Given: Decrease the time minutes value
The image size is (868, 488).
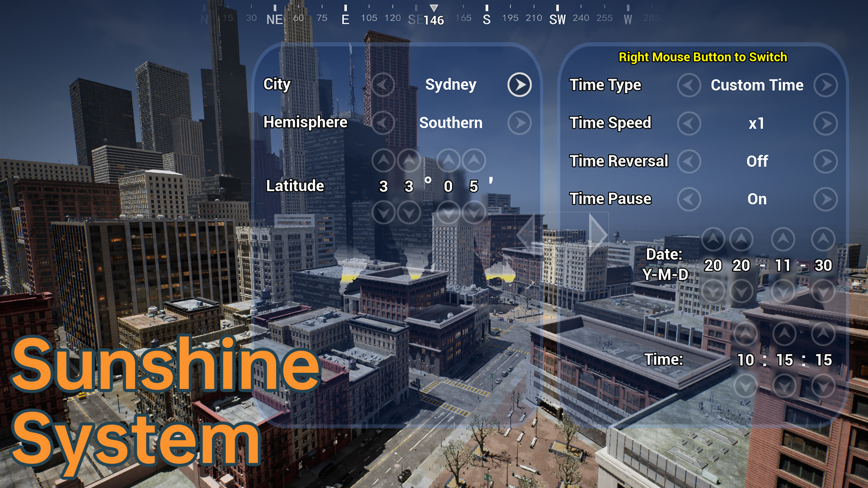Looking at the screenshot, I should (x=784, y=386).
